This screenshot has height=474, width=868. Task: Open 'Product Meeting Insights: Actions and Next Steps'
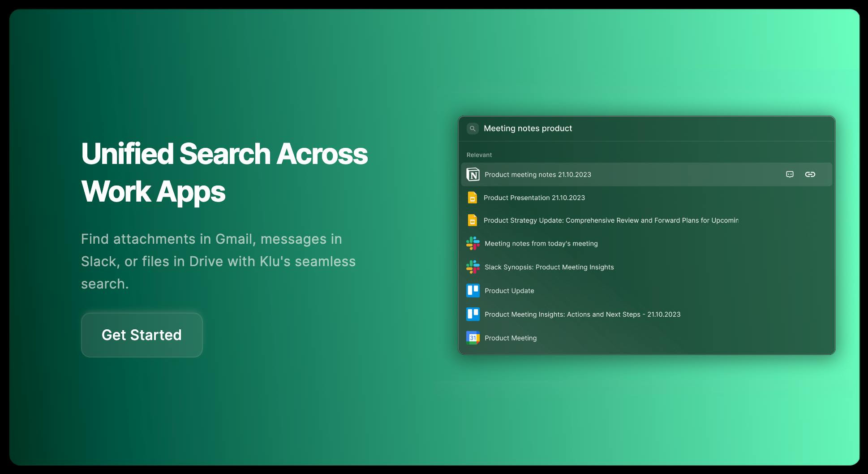point(582,315)
